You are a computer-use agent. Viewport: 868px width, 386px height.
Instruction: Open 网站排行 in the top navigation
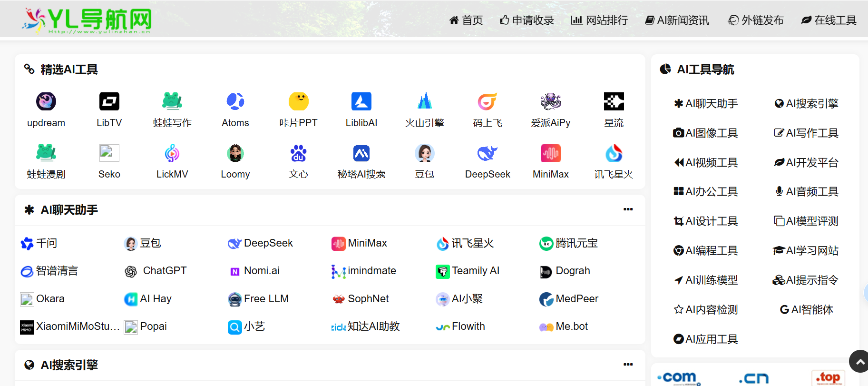tap(599, 20)
